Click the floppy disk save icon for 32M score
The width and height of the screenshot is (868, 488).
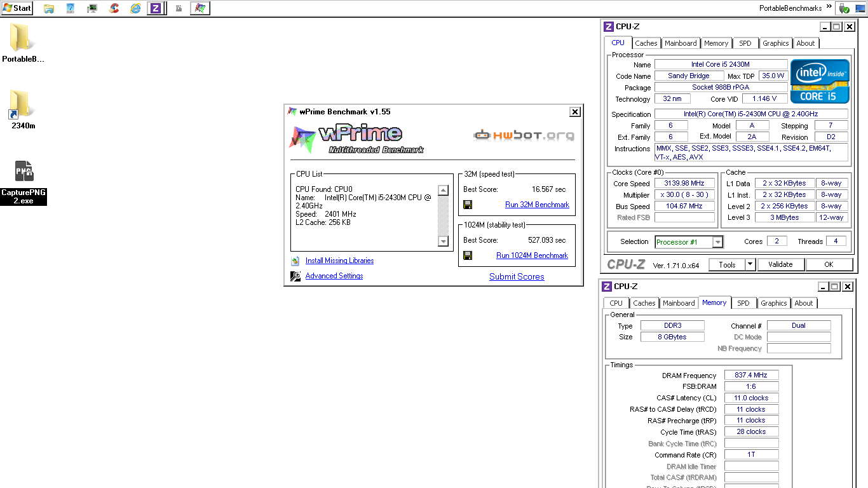click(468, 205)
